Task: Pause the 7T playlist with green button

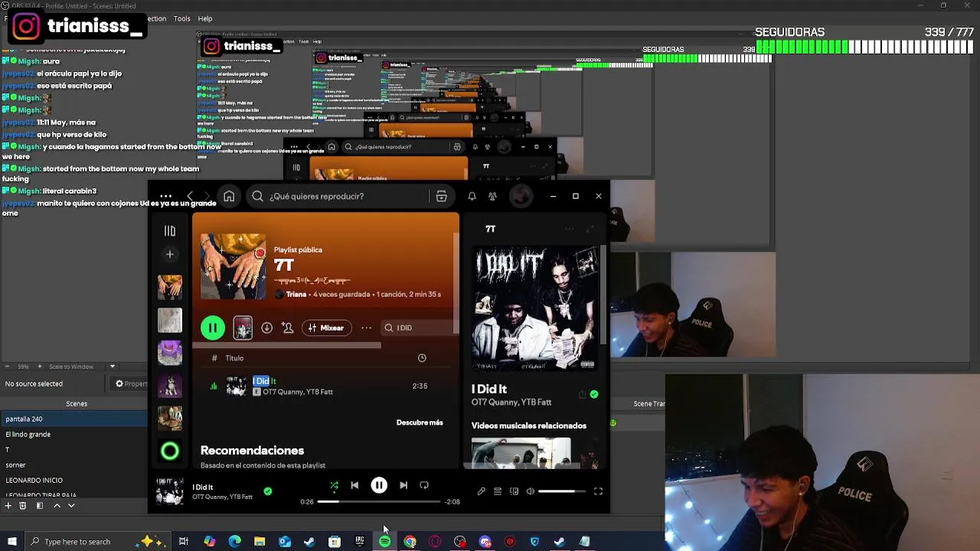Action: click(213, 328)
